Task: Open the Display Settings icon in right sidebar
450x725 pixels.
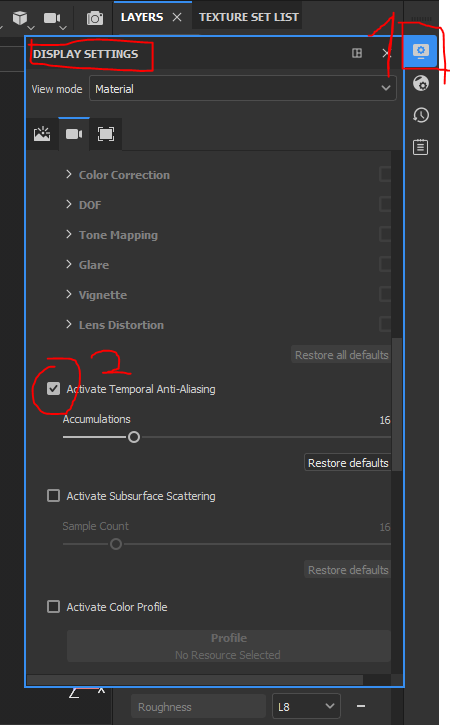Action: click(x=420, y=51)
